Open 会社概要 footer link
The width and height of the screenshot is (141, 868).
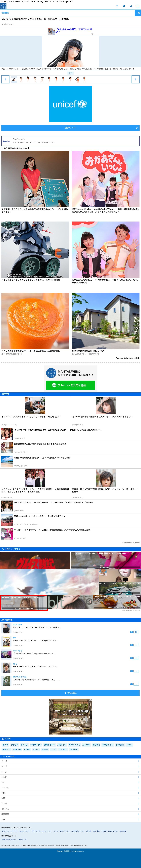pos(123,831)
